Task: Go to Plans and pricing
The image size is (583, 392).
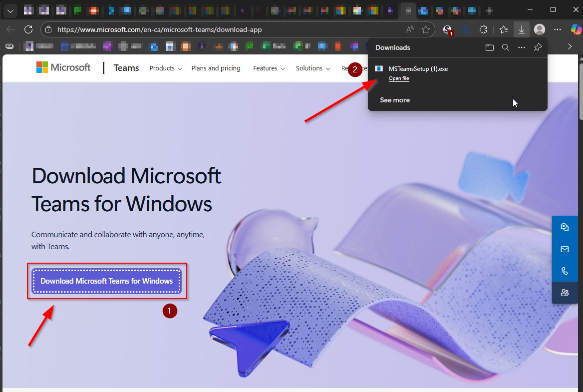Action: click(x=216, y=68)
